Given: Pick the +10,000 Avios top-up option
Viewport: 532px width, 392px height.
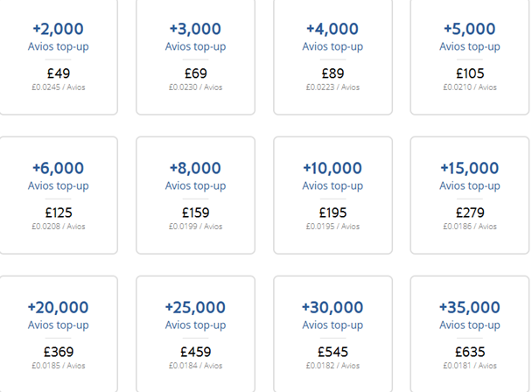Looking at the screenshot, I should (332, 195).
